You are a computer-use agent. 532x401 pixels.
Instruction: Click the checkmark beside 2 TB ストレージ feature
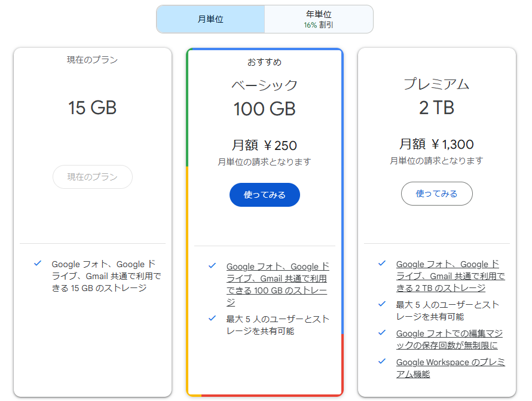[383, 264]
